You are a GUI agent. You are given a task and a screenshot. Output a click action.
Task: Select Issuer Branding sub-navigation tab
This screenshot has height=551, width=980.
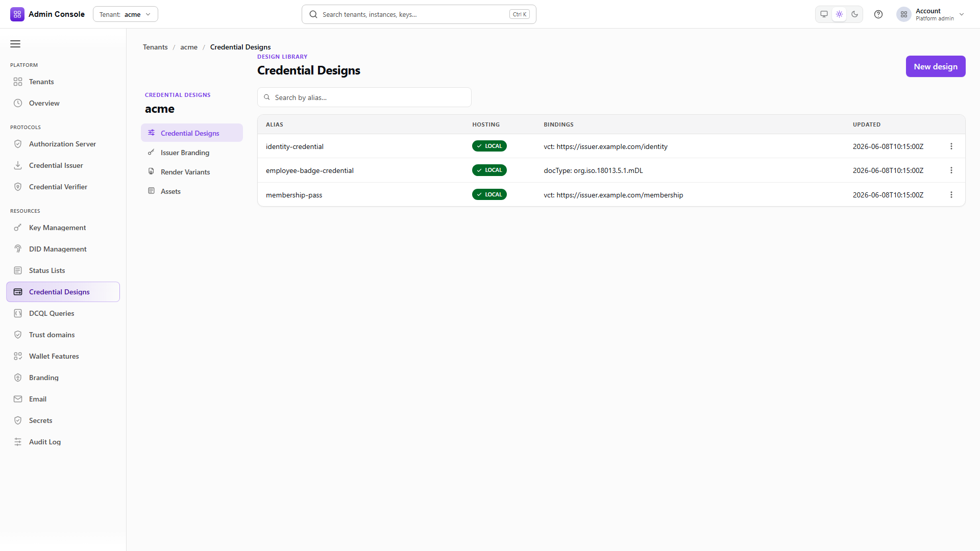(x=192, y=152)
